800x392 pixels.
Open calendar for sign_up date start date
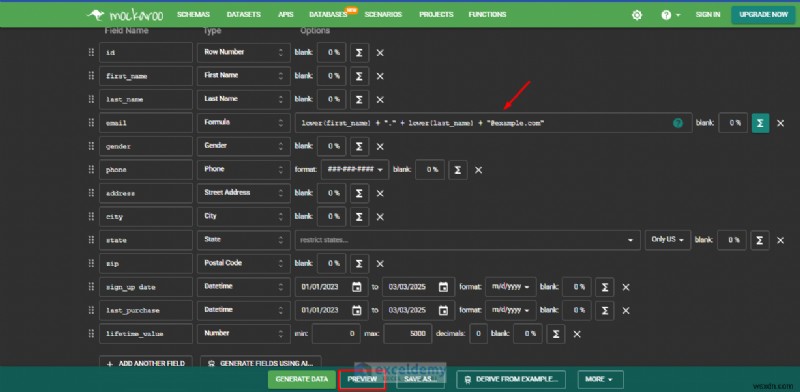coord(357,287)
